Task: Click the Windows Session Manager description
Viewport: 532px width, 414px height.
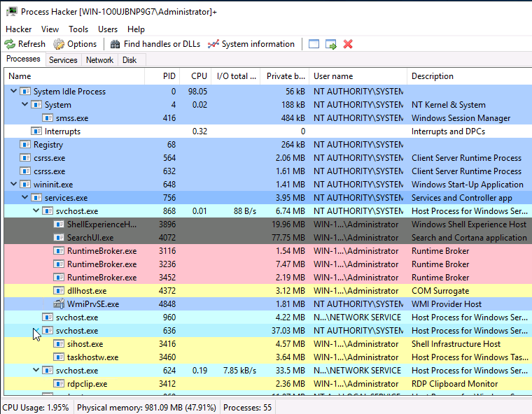Action: [461, 118]
